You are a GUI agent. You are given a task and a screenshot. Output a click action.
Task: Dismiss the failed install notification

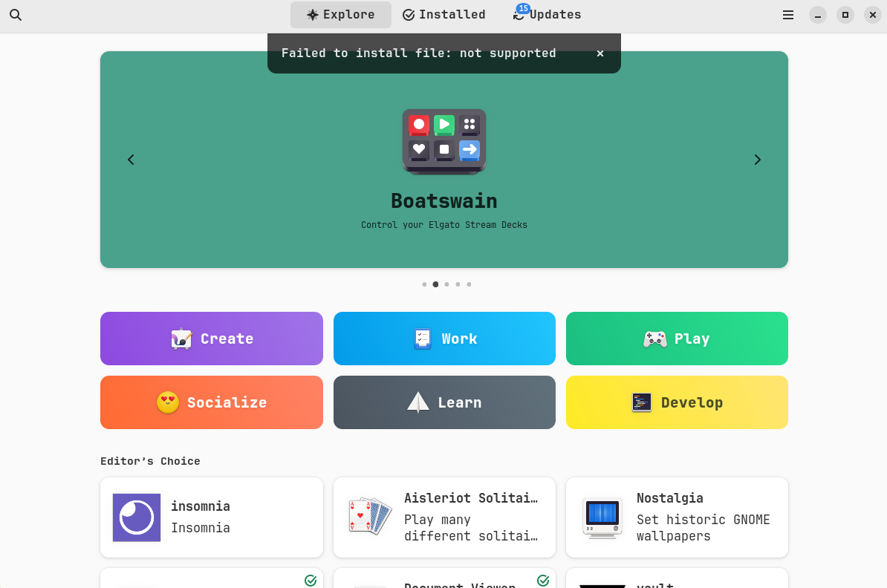[x=600, y=53]
